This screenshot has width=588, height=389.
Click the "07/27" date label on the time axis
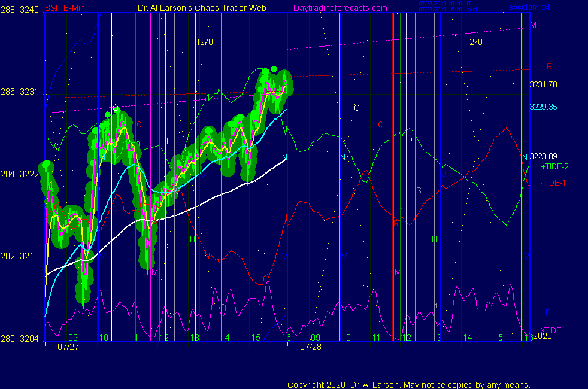[68, 347]
